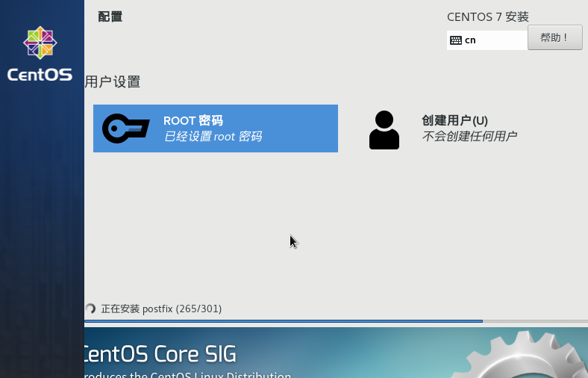The height and width of the screenshot is (378, 588).
Task: Click the 不会创建任何用户 status text
Action: 469,136
